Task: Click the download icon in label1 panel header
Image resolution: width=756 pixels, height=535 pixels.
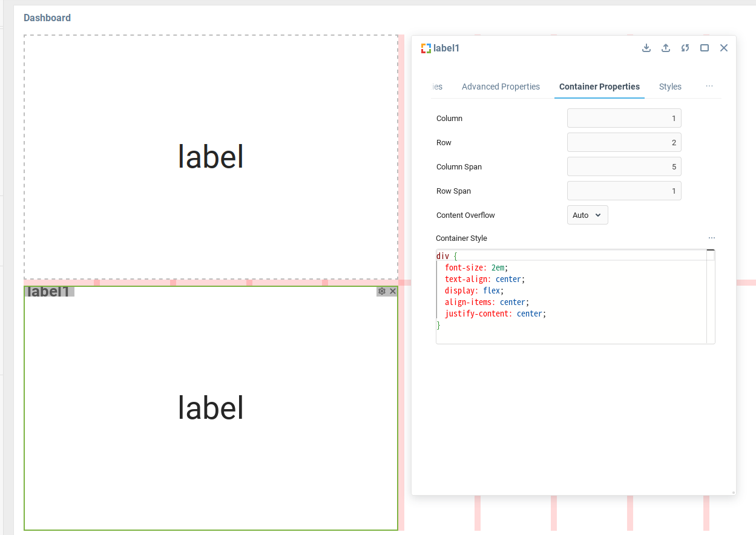Action: (x=646, y=48)
